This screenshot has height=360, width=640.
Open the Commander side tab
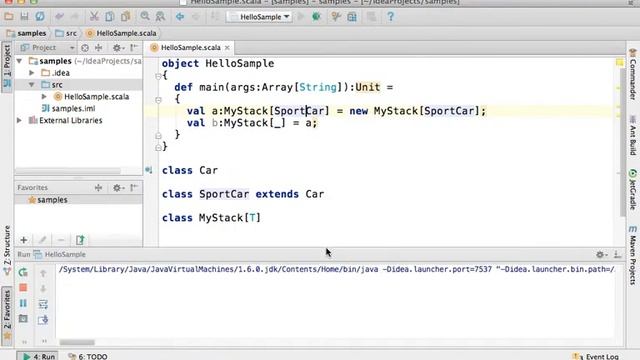tap(633, 73)
